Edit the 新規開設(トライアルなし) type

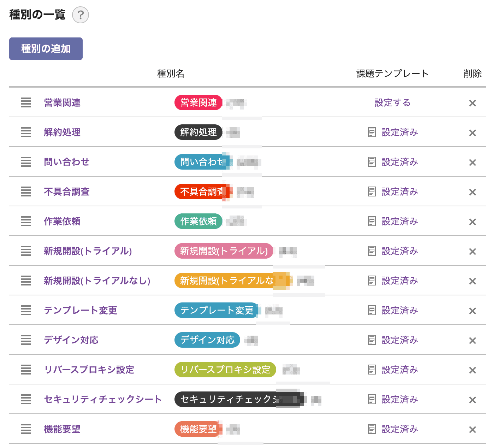click(97, 281)
